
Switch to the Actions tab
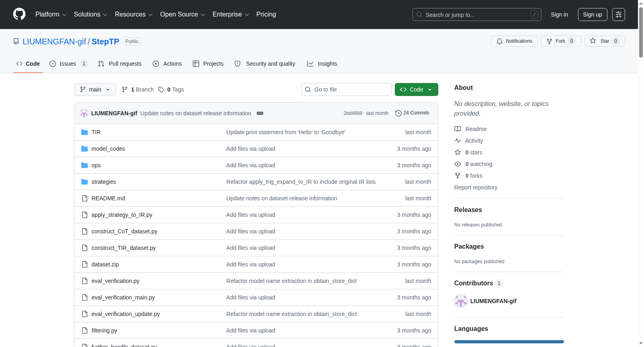[167, 64]
